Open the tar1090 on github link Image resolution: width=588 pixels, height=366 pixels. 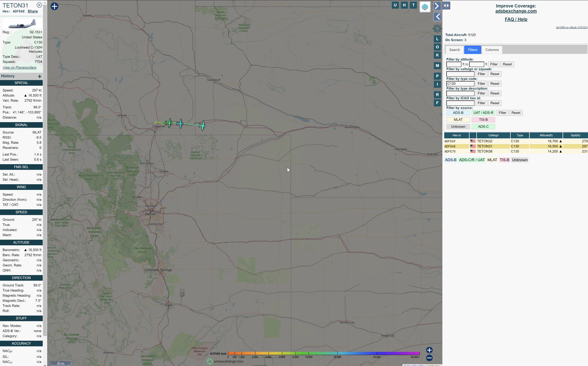pyautogui.click(x=571, y=27)
